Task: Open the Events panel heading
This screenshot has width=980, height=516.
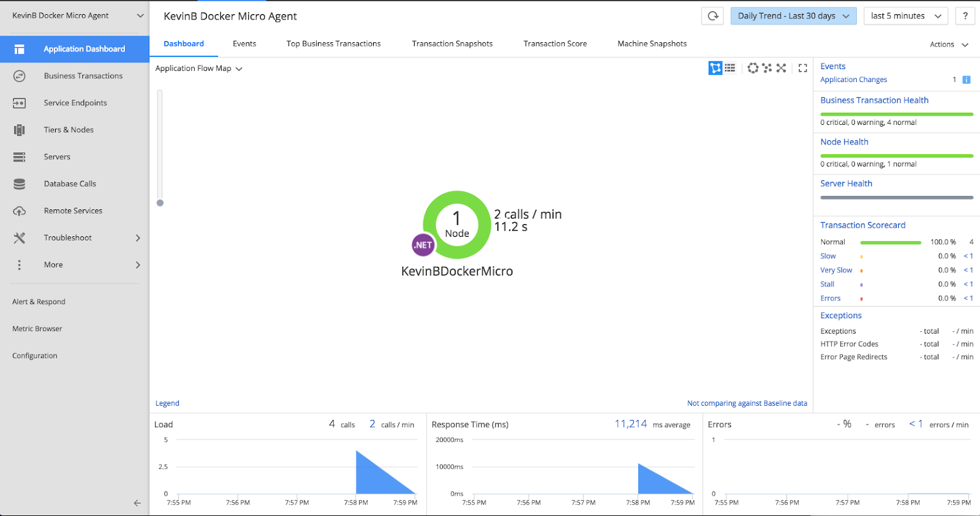Action: tap(833, 66)
